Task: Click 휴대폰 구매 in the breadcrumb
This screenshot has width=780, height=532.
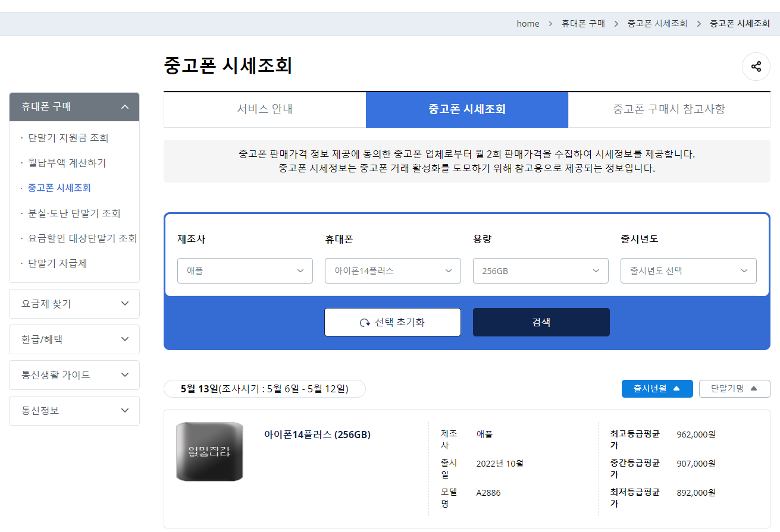Action: 583,24
